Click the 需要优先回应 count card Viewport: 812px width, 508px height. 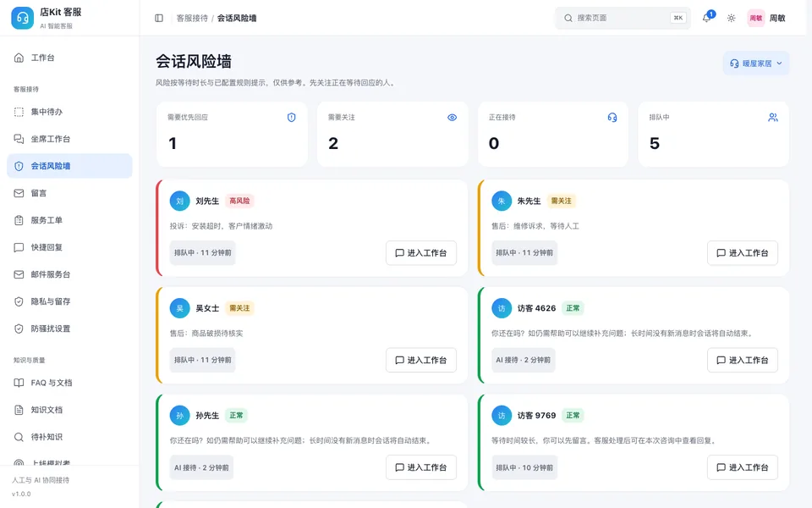(x=232, y=135)
